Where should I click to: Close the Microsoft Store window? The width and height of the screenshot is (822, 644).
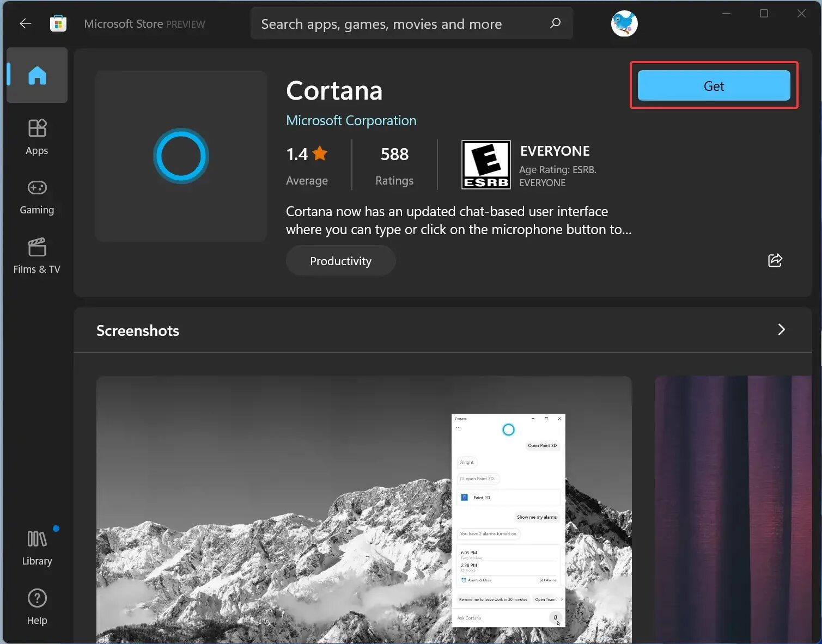tap(801, 14)
